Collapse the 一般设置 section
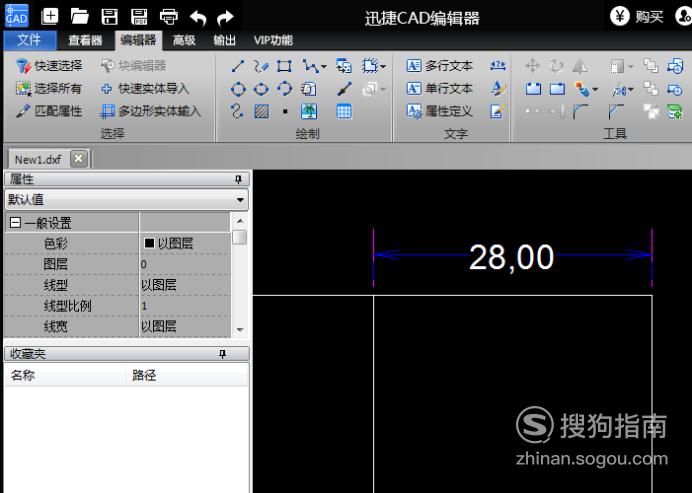Viewport: 692px width, 493px height. (15, 222)
